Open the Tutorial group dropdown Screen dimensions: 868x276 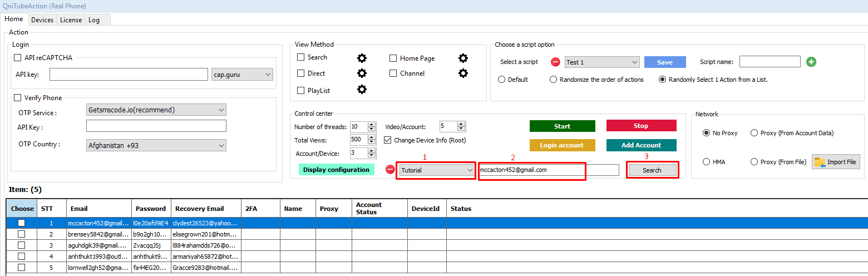[x=437, y=170]
